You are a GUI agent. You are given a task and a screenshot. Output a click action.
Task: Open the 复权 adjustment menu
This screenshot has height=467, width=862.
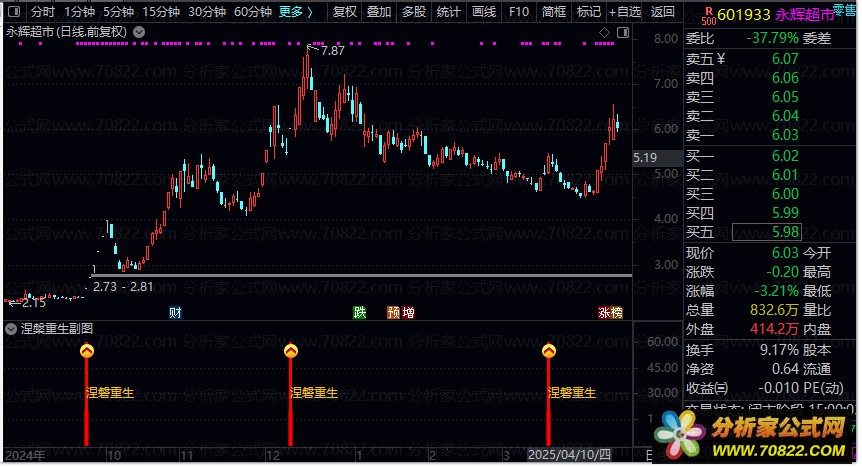[345, 12]
